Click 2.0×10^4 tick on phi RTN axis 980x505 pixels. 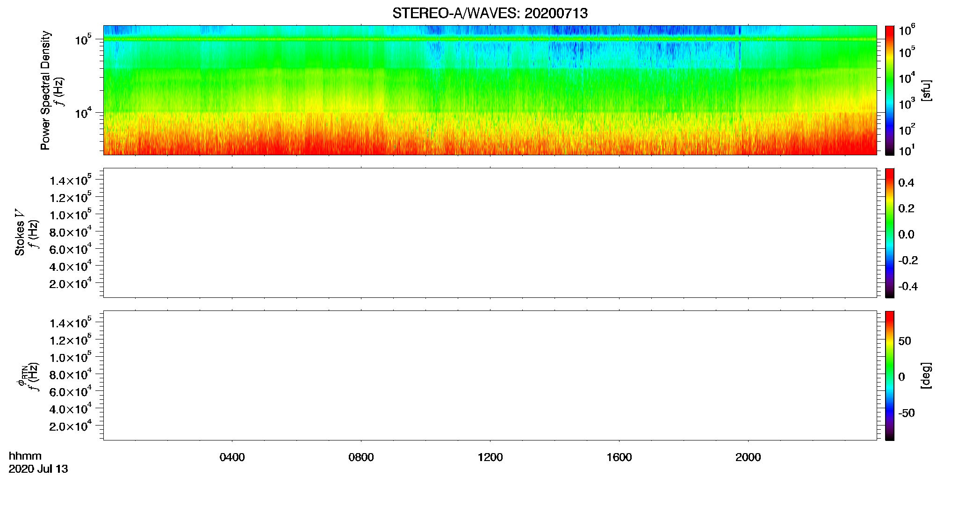[71, 426]
